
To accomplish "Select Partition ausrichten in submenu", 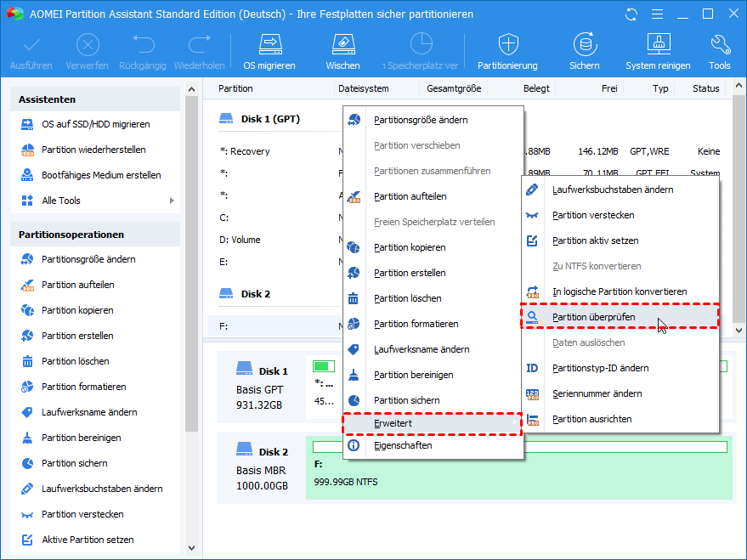I will click(x=620, y=419).
